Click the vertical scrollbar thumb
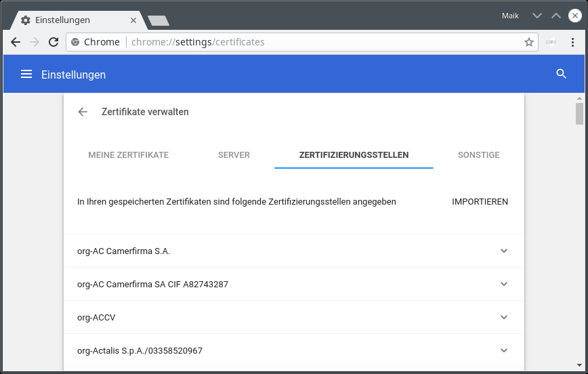The width and height of the screenshot is (588, 374). 579,114
